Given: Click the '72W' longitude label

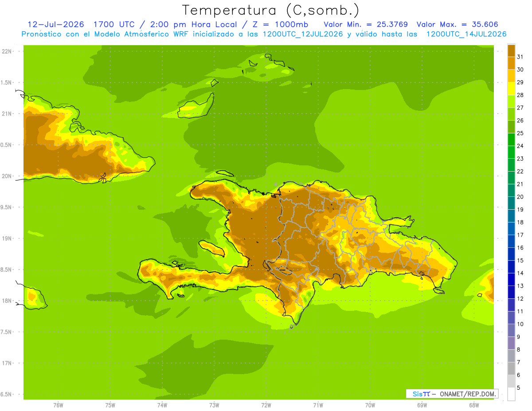Looking at the screenshot, I should tap(266, 405).
